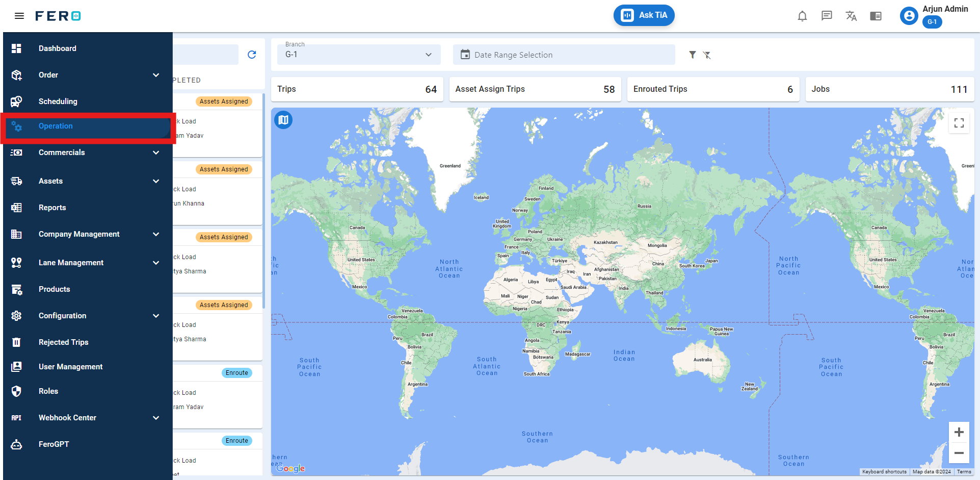Expand the Company Management chevron
The height and width of the screenshot is (480, 980).
(x=156, y=234)
